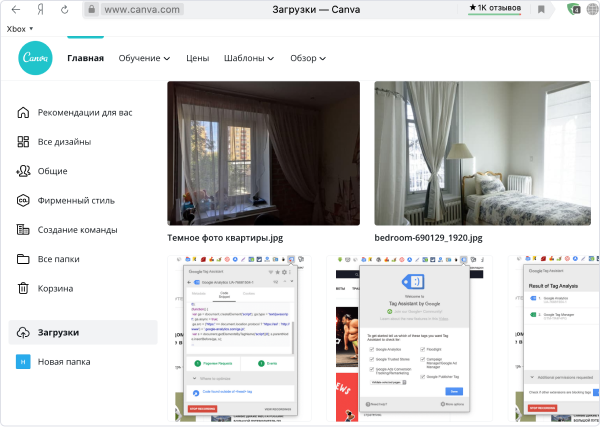Open Все папки via the folder icon
Image resolution: width=600 pixels, height=427 pixels.
pos(23,259)
